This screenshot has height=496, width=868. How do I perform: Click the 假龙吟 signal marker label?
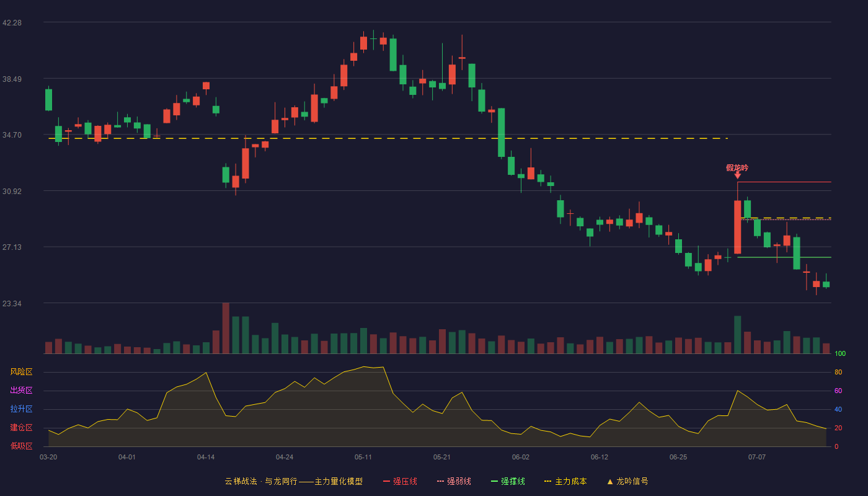[737, 167]
